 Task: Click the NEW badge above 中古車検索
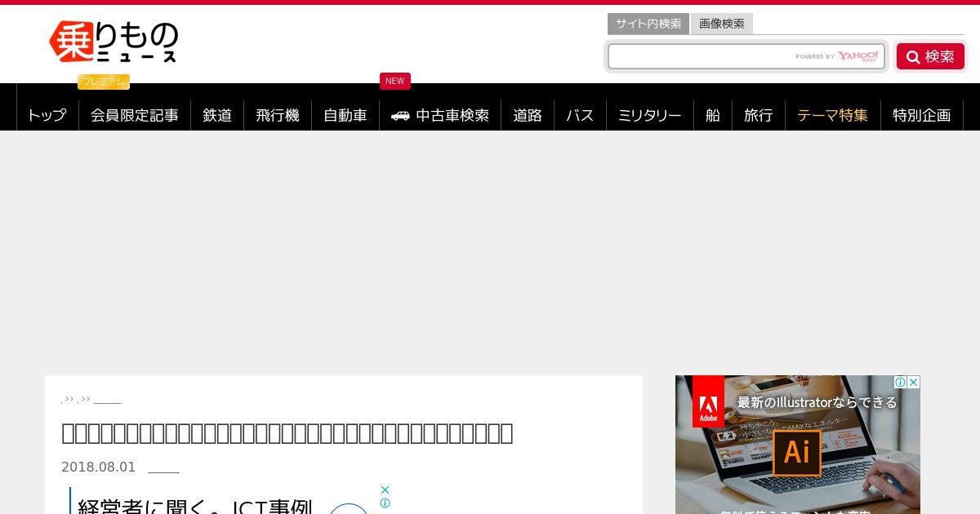click(395, 81)
